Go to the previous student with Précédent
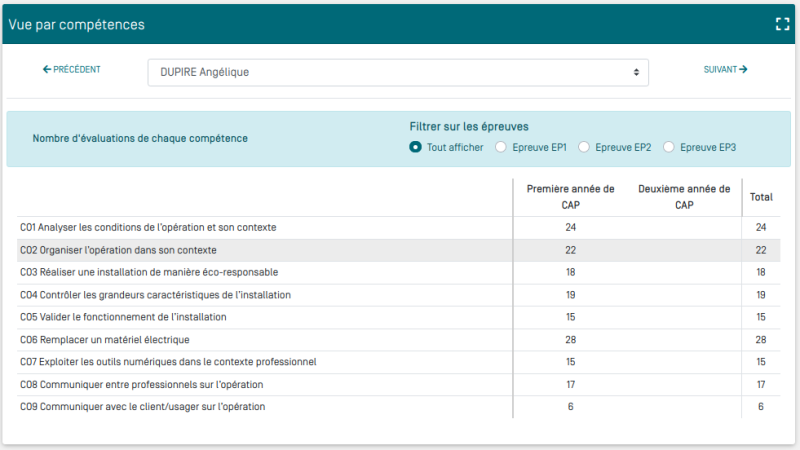 pos(71,70)
